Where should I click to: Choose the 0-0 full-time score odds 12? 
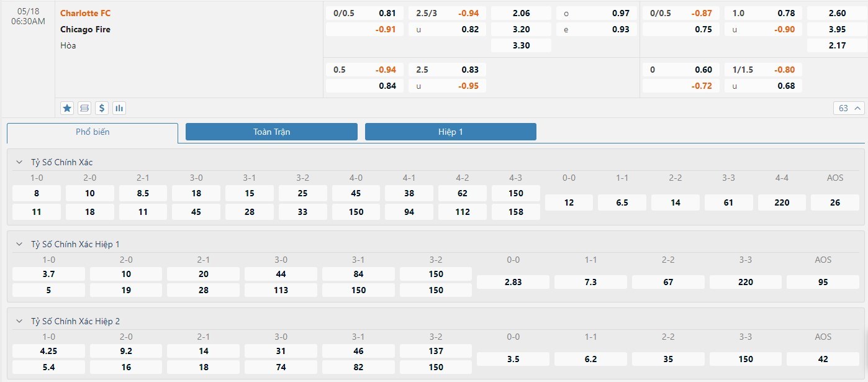point(569,202)
